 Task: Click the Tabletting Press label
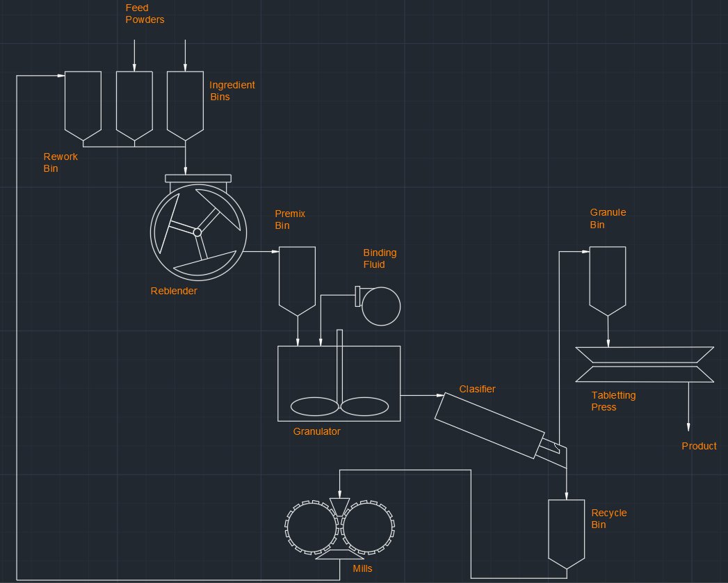pos(613,401)
